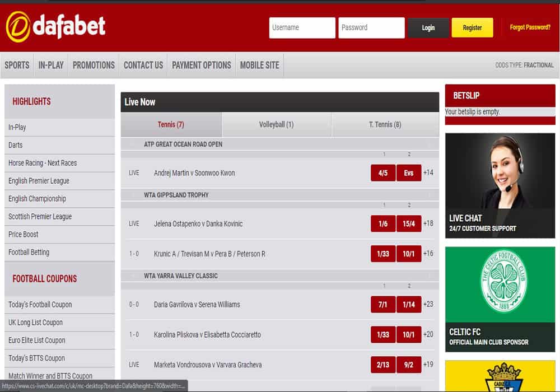This screenshot has height=392, width=560.
Task: Open Marketa Vondrousova v Varvara Gracheva match
Action: pyautogui.click(x=208, y=365)
